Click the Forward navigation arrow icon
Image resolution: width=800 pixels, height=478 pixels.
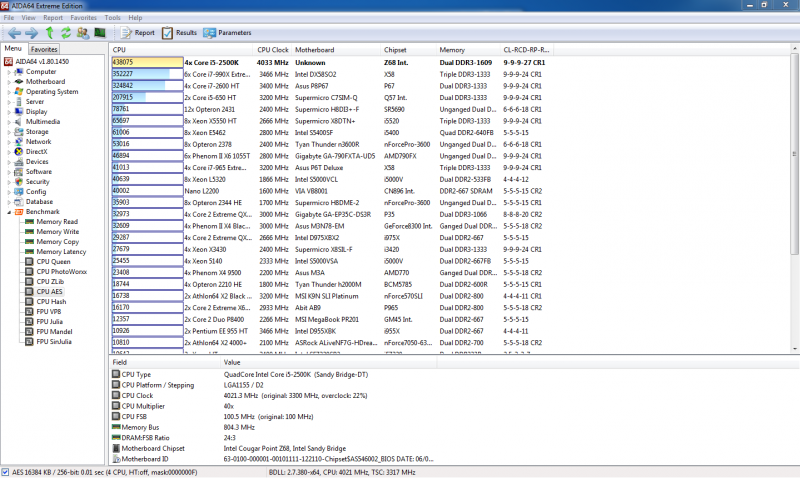click(32, 33)
